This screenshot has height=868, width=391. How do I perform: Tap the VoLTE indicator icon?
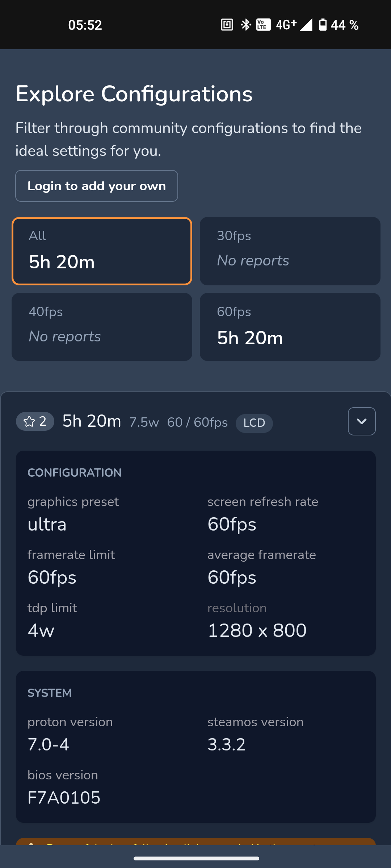coord(263,25)
